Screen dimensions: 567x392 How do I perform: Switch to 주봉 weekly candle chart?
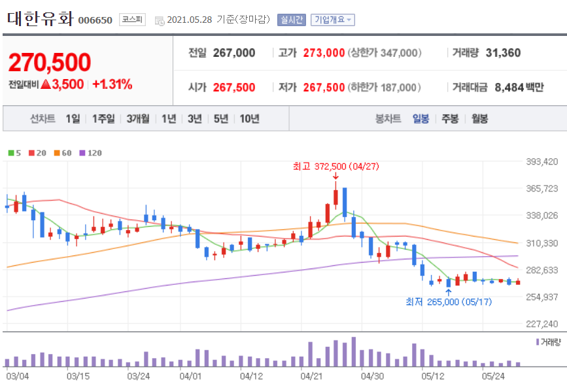pyautogui.click(x=450, y=118)
